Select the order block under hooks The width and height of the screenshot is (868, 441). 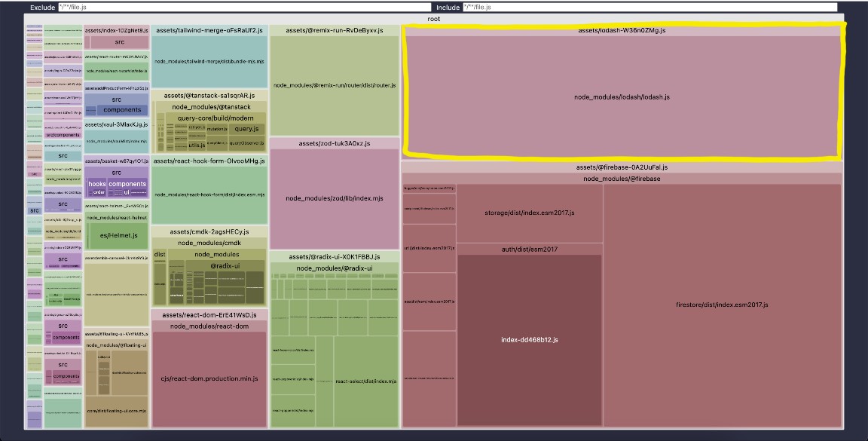pos(99,192)
